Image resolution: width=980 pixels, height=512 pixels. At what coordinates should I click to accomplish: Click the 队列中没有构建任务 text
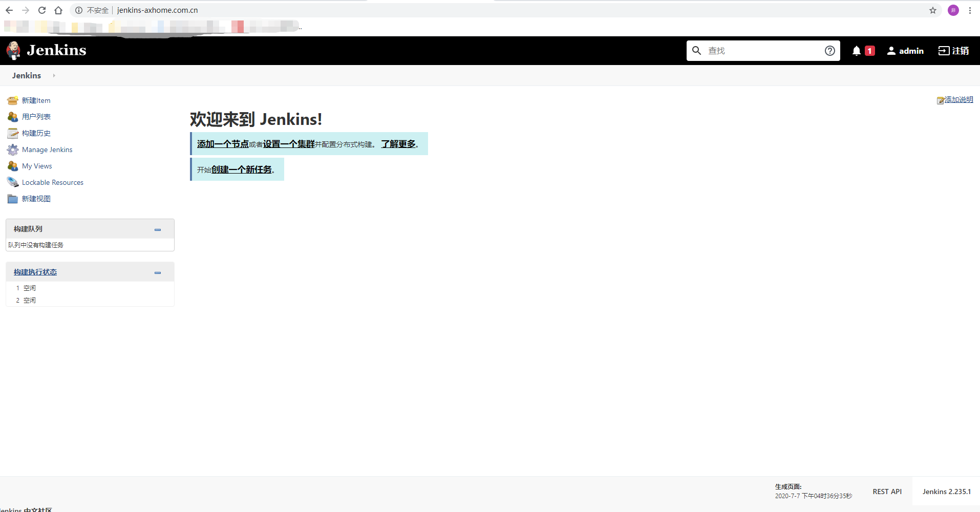pyautogui.click(x=36, y=245)
